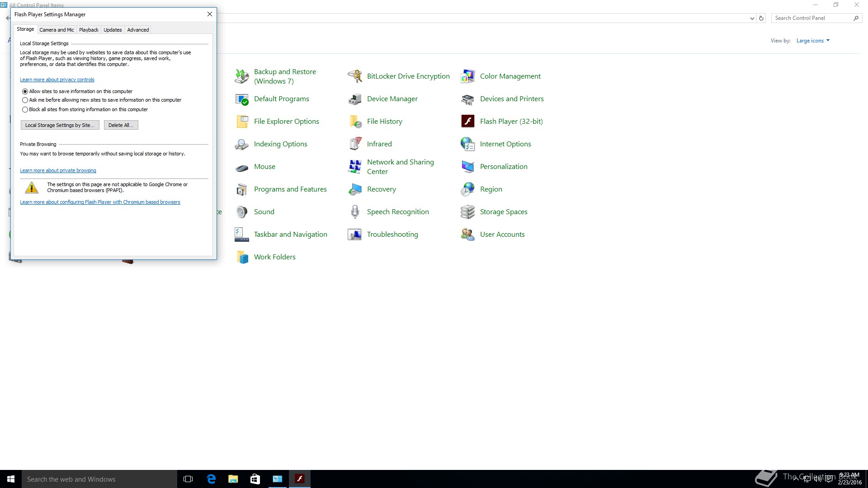The height and width of the screenshot is (488, 868).
Task: Click the taskbar volume speaker icon
Action: pos(817,479)
